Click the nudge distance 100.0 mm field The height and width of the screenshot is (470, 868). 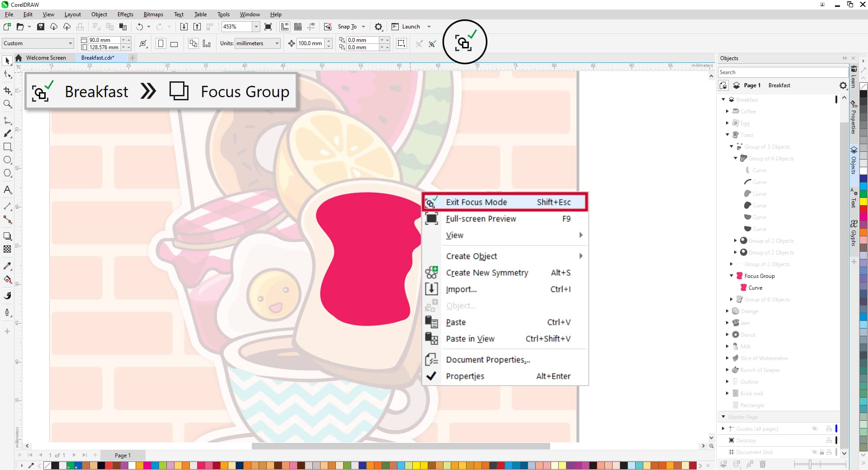[x=310, y=43]
